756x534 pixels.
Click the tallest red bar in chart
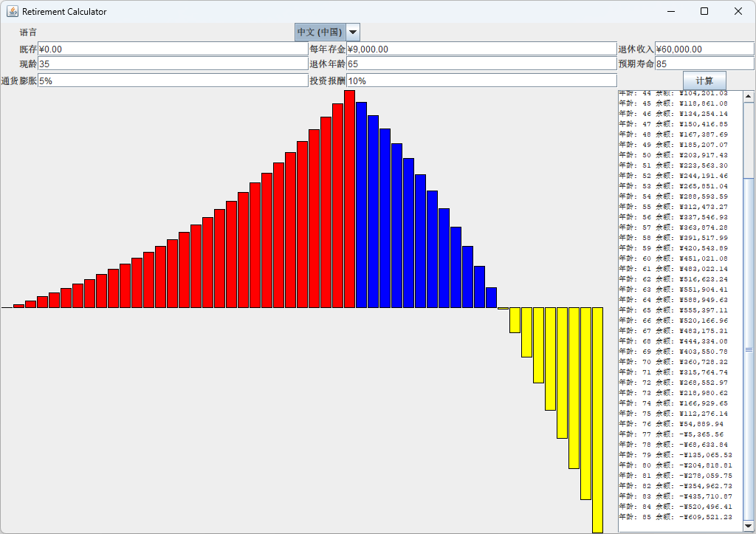click(x=349, y=199)
